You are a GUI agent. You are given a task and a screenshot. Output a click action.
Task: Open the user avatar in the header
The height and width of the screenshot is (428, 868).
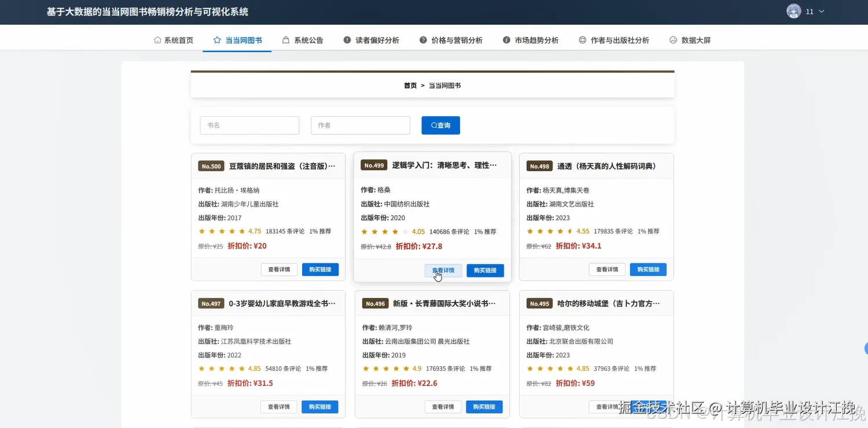tap(794, 12)
